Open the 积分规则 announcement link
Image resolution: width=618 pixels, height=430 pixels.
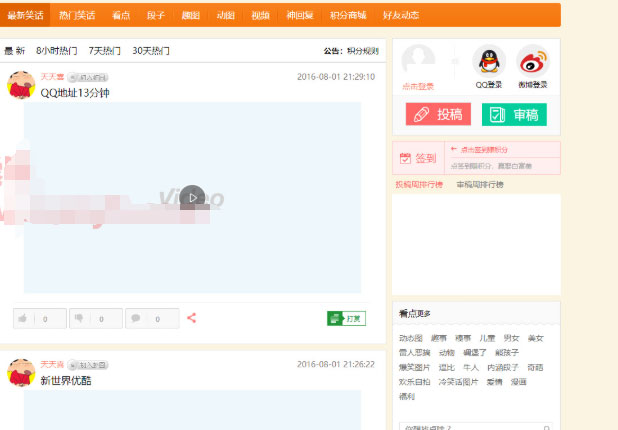coord(362,50)
